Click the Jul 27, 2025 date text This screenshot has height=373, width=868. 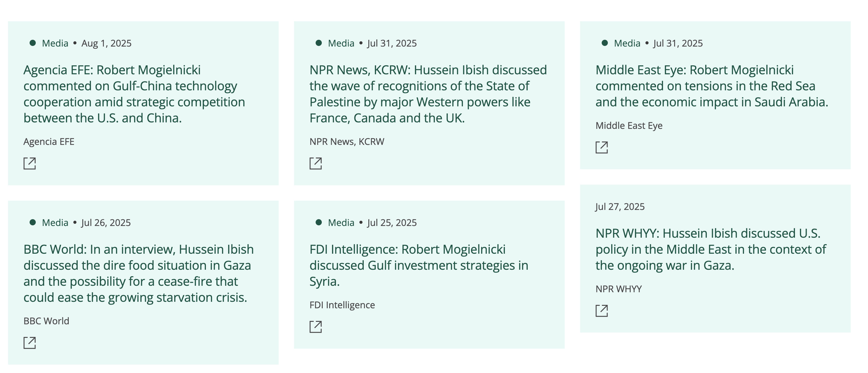(x=620, y=207)
